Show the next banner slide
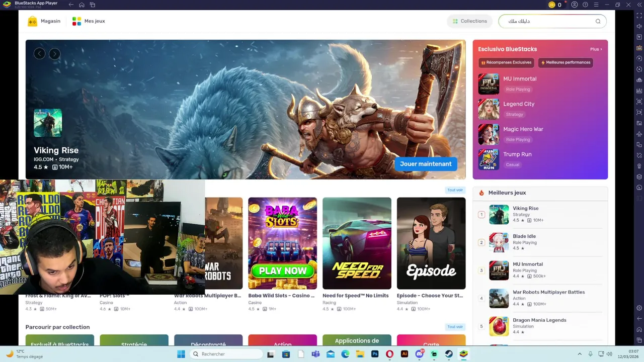This screenshot has width=644, height=362. click(x=55, y=54)
